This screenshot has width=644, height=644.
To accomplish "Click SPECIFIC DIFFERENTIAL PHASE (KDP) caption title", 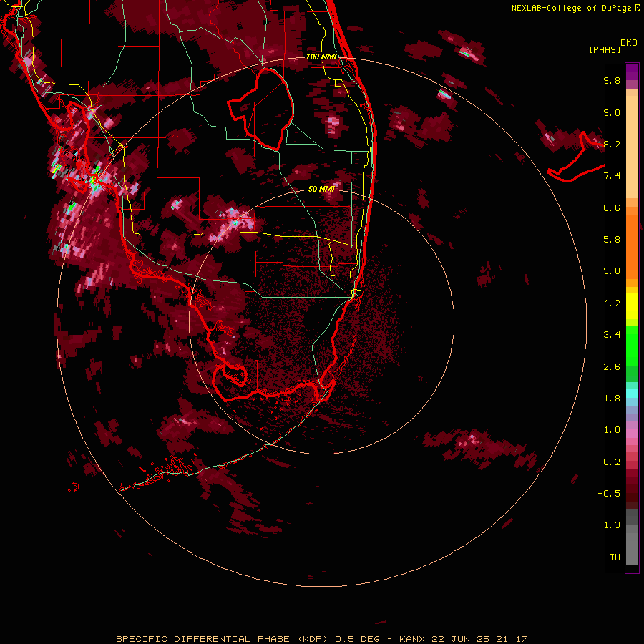I will pos(223,639).
